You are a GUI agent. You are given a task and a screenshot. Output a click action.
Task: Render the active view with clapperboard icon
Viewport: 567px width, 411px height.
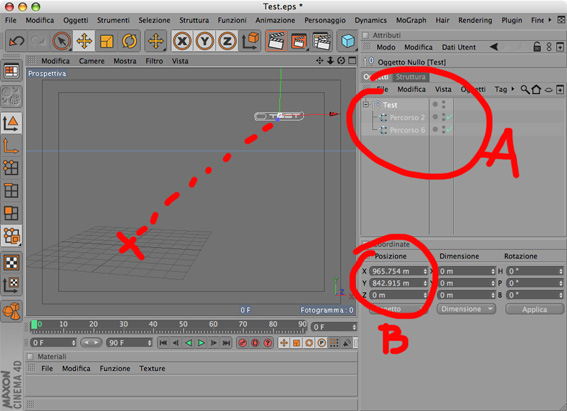pos(276,41)
